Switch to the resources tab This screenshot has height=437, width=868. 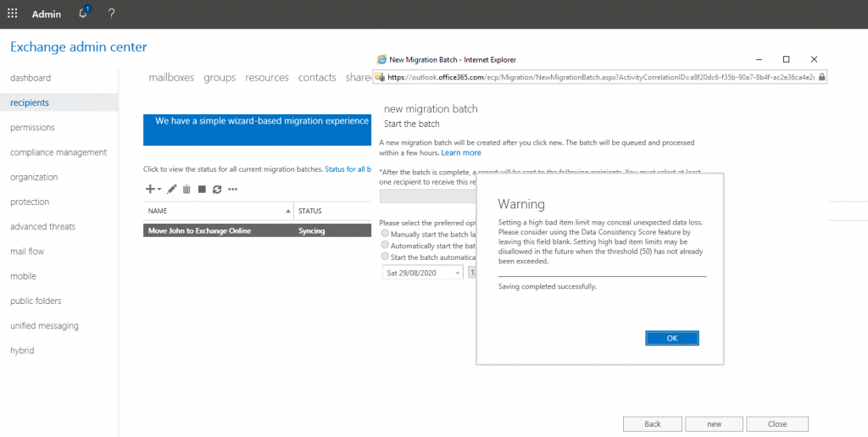click(267, 77)
